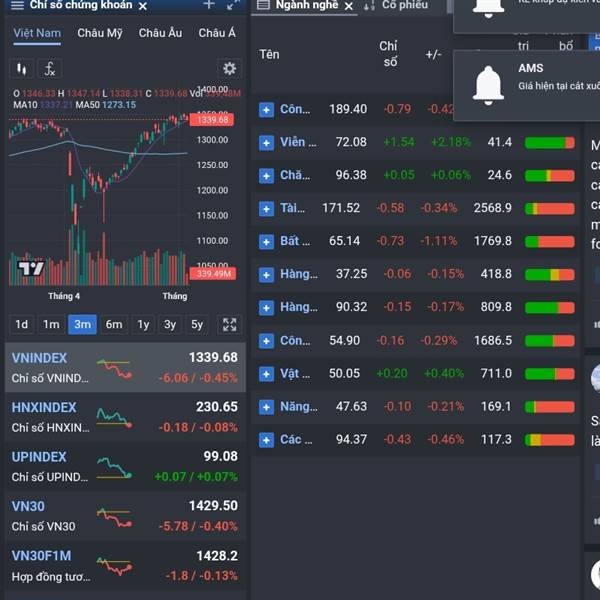Open the UPINDEX sparkline mini chart
Viewport: 600px width, 600px height.
pyautogui.click(x=114, y=468)
